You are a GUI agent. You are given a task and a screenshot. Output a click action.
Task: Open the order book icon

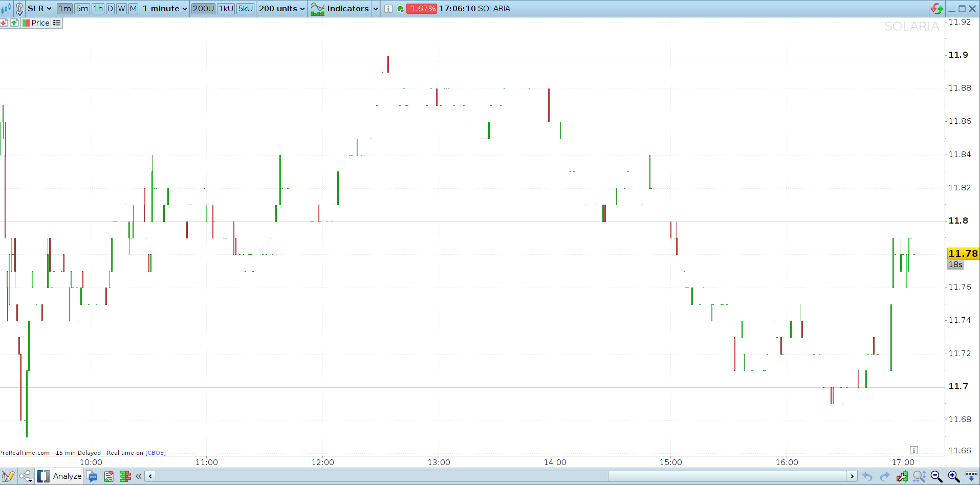click(x=125, y=477)
